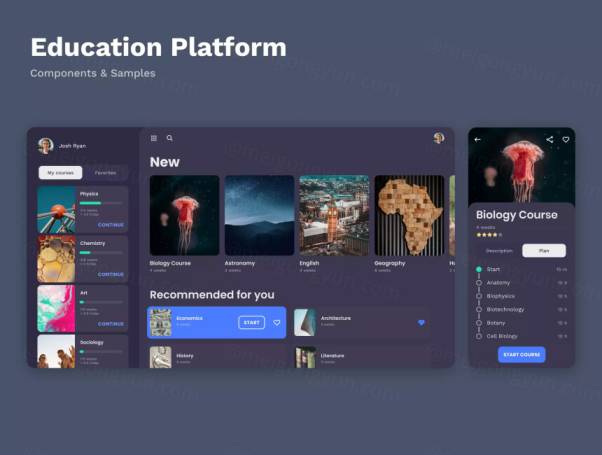Select the Anatomy step in plan
602x455 pixels.
498,283
